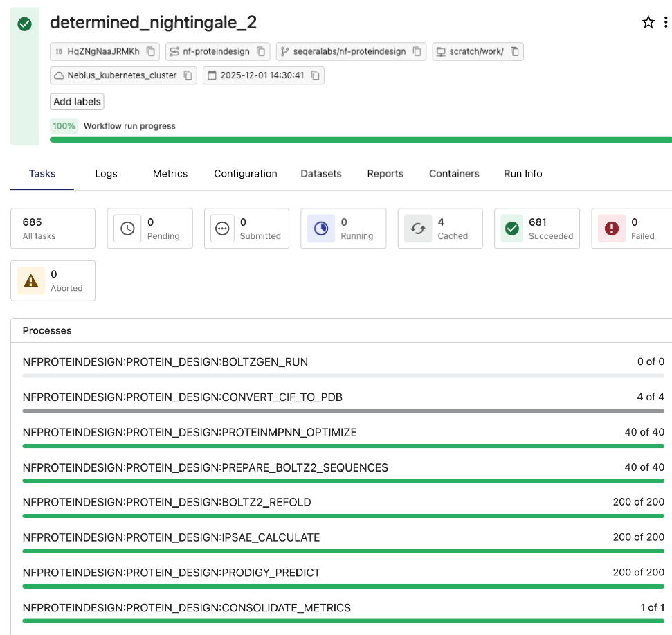Click the refresh icon on the Cached card
The height and width of the screenshot is (635, 672).
[x=417, y=228]
